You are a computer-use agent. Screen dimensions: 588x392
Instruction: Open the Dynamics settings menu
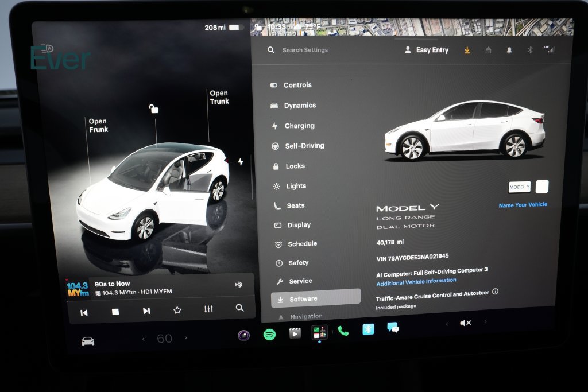click(x=293, y=105)
